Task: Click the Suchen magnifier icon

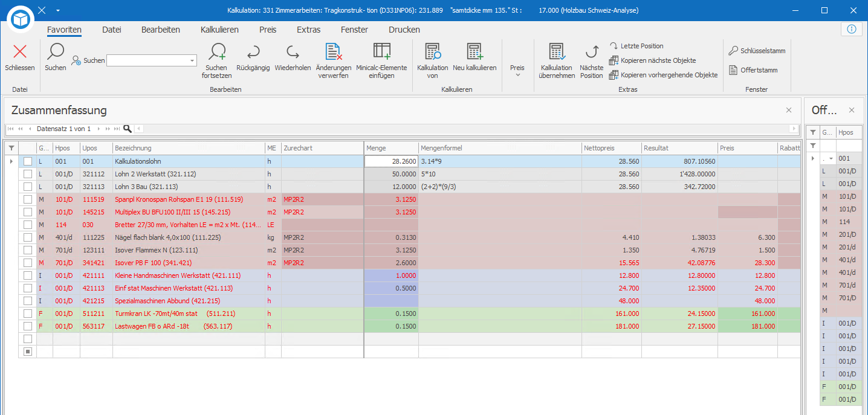Action: (x=55, y=52)
